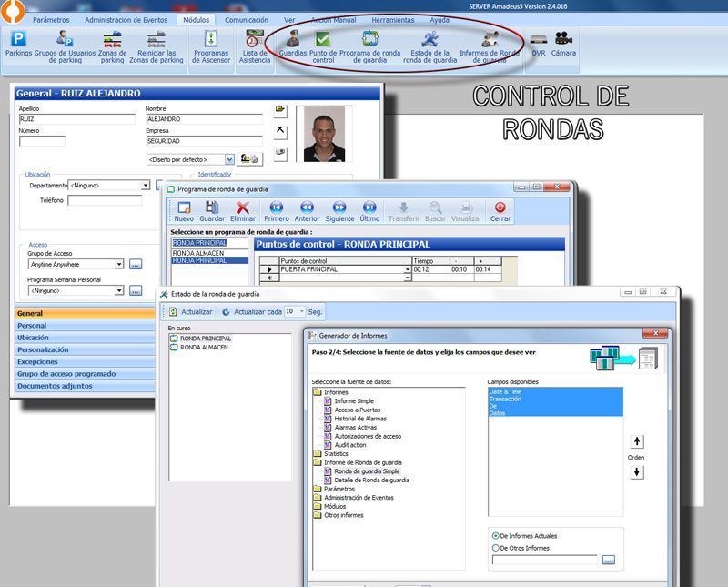728x587 pixels.
Task: Open the Parkings module icon
Action: [17, 44]
